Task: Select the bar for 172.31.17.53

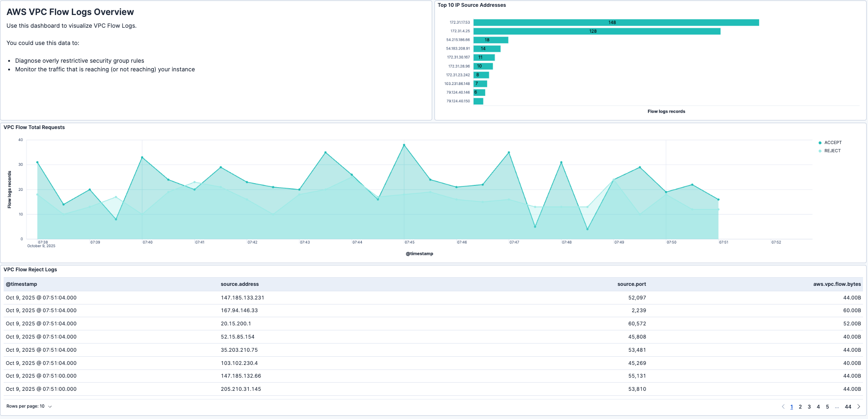Action: coord(613,21)
